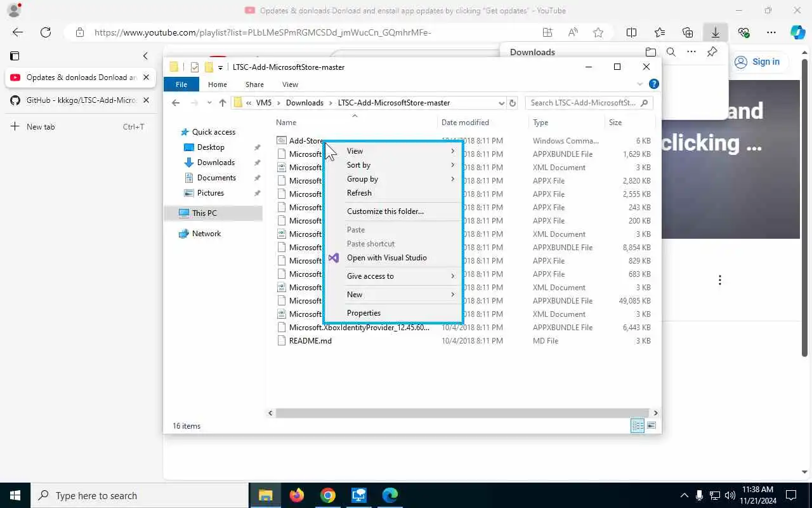Click the VM5 breadcrumb in address bar
Image resolution: width=812 pixels, height=508 pixels.
pyautogui.click(x=264, y=103)
